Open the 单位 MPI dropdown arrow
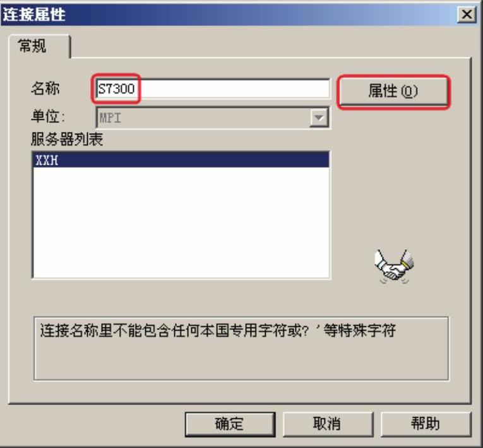483x448 pixels. click(x=319, y=117)
